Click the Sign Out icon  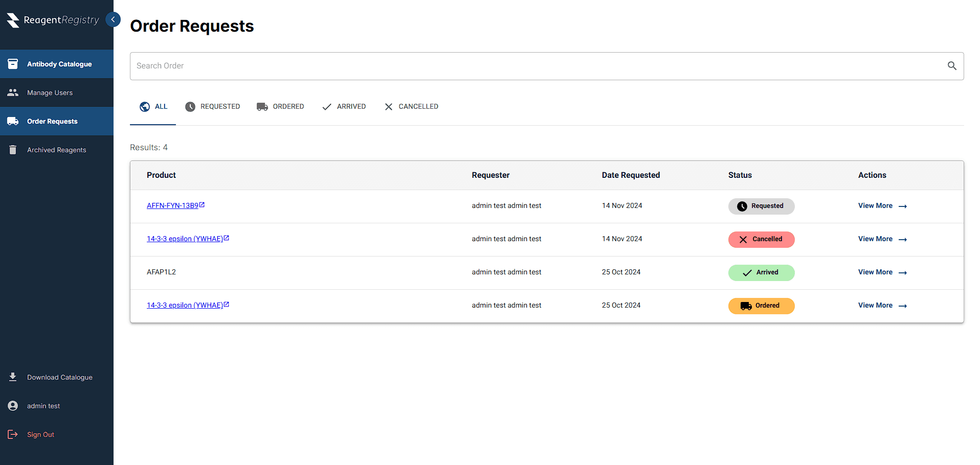pyautogui.click(x=13, y=434)
